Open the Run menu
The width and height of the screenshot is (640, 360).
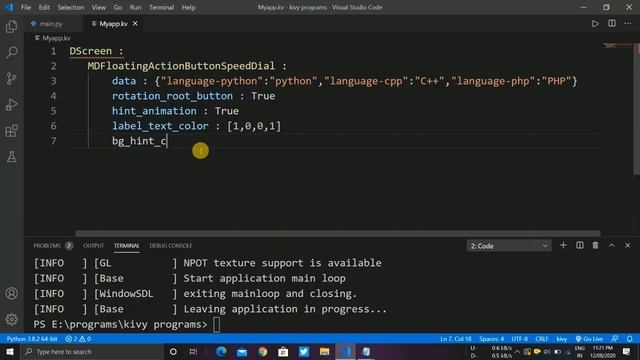pyautogui.click(x=135, y=7)
